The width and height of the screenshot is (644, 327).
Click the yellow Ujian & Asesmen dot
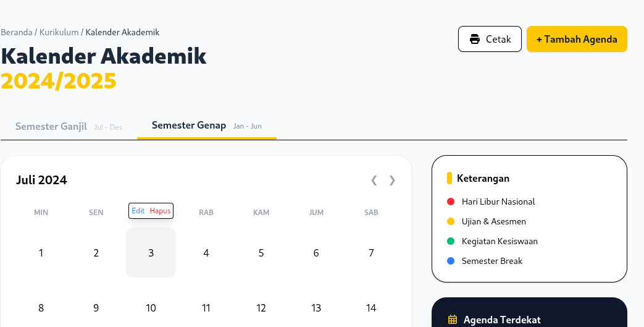[451, 221]
